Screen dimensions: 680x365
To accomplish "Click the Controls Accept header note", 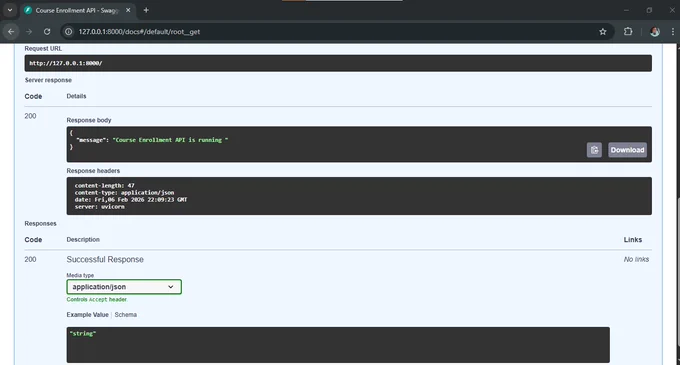I will (97, 300).
